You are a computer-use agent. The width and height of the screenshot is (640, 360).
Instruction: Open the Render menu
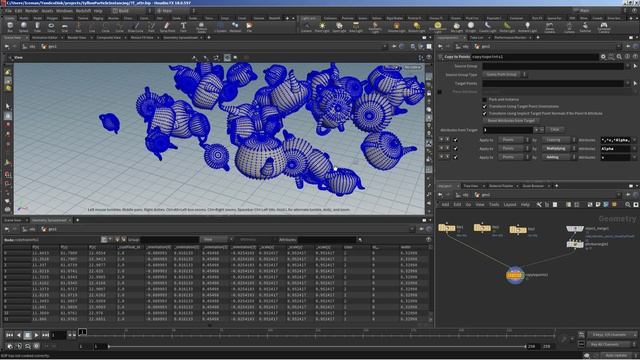(31, 11)
